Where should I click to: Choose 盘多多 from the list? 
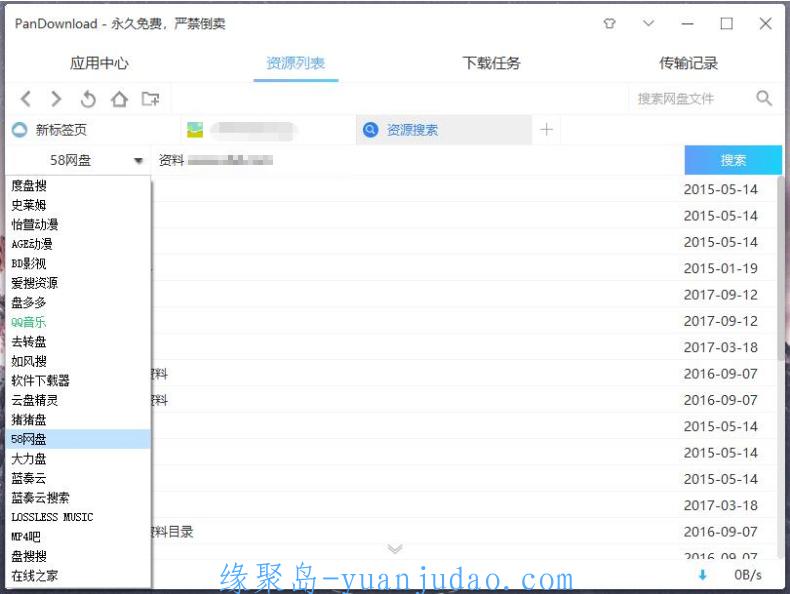78,302
